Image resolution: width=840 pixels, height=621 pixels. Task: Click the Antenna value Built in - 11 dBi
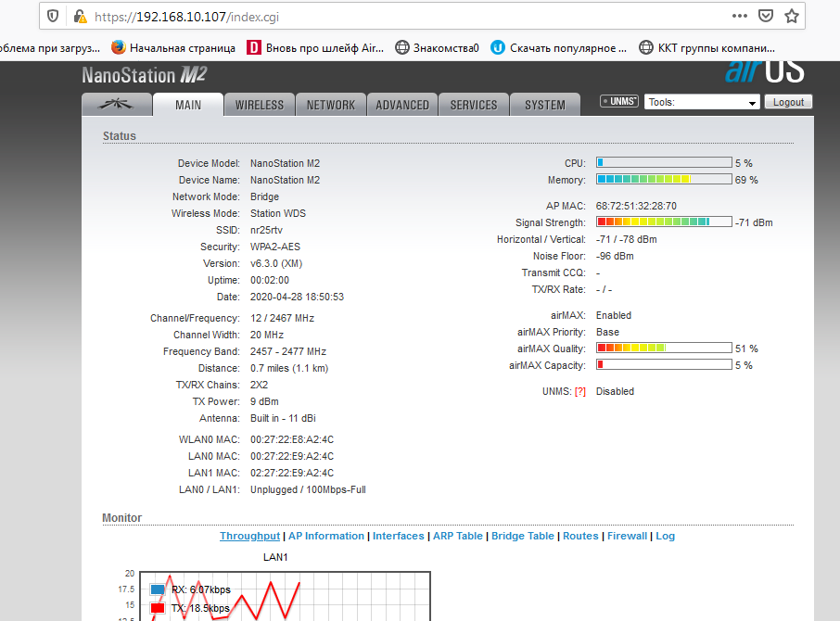point(283,418)
